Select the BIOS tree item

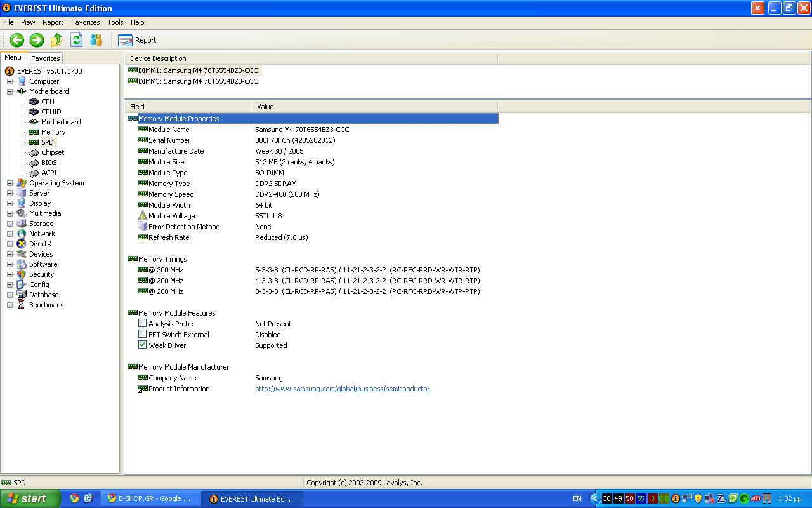click(x=49, y=163)
